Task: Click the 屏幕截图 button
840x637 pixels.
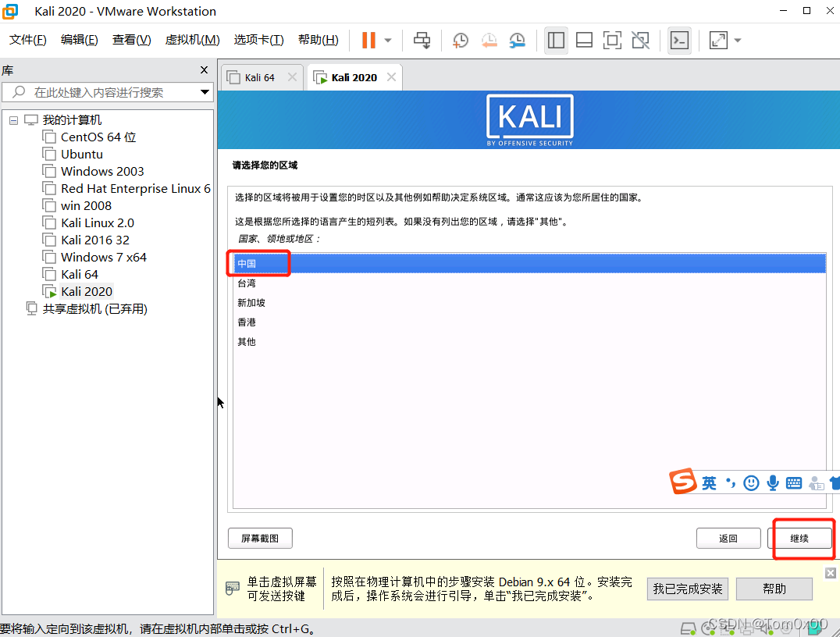Action: 260,539
